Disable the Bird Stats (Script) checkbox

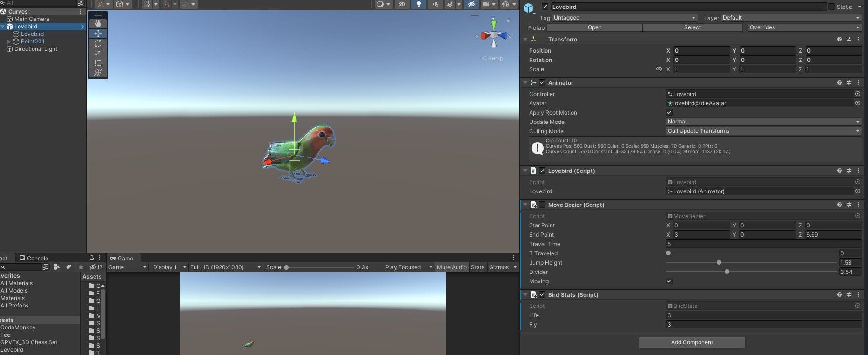coord(542,294)
